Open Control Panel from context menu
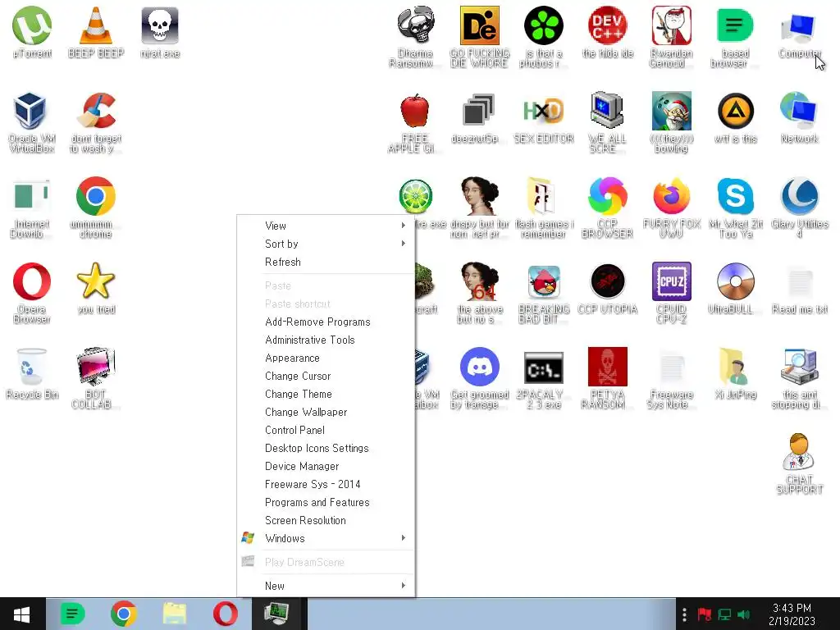Viewport: 840px width, 630px height. [326, 430]
